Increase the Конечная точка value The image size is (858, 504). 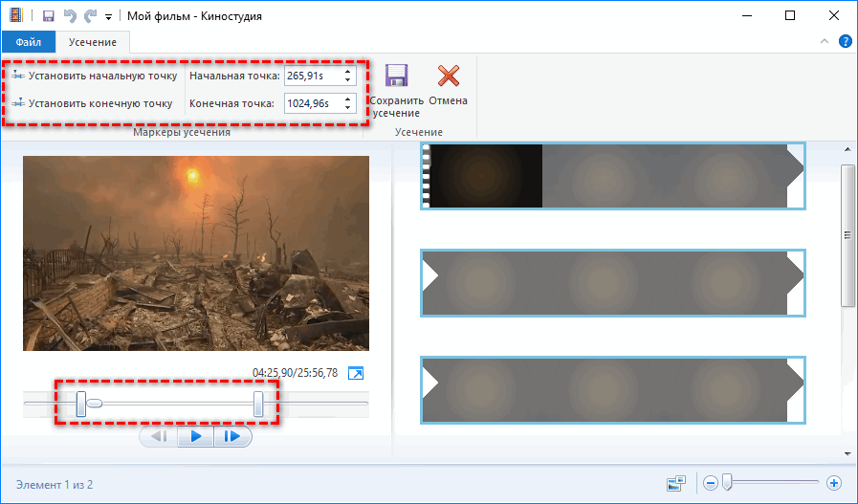pyautogui.click(x=348, y=99)
